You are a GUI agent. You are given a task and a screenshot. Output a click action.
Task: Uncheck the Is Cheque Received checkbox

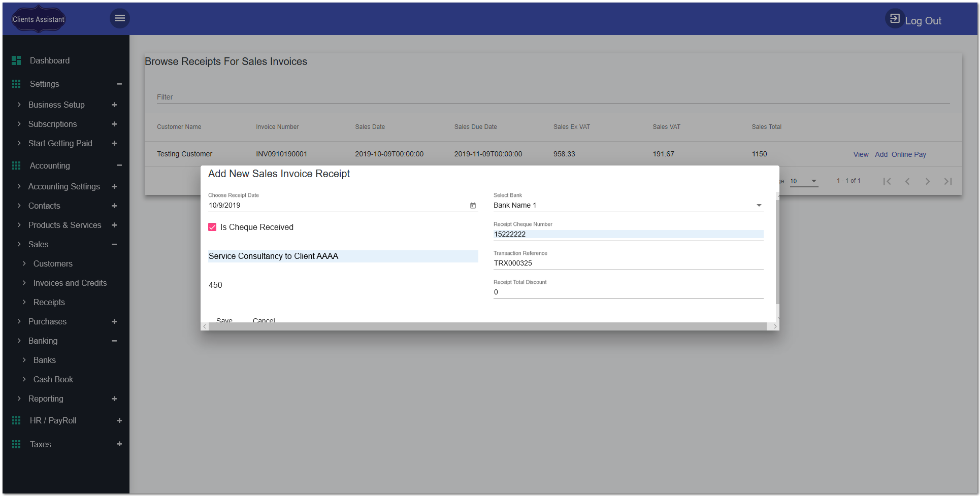point(212,227)
